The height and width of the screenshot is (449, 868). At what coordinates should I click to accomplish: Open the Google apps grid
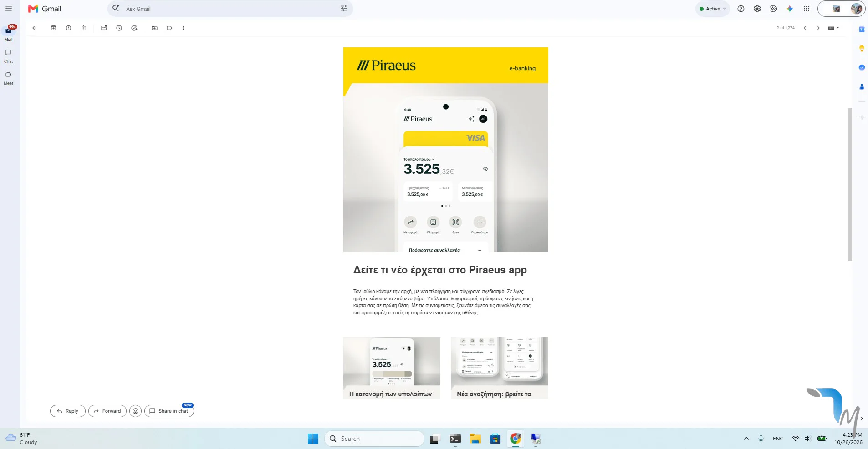(807, 9)
